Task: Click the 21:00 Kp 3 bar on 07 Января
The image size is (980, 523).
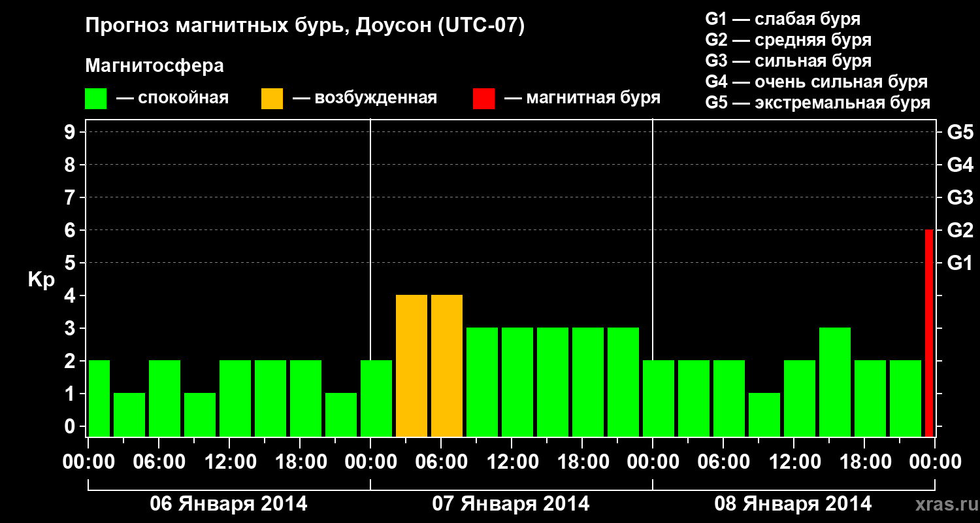Action: pyautogui.click(x=623, y=382)
